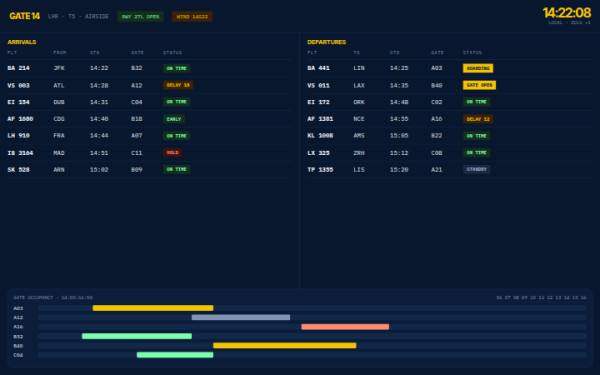Screen dimensions: 600x375
Task: Click the green occupancy bar on row B32
Action: click(x=137, y=336)
